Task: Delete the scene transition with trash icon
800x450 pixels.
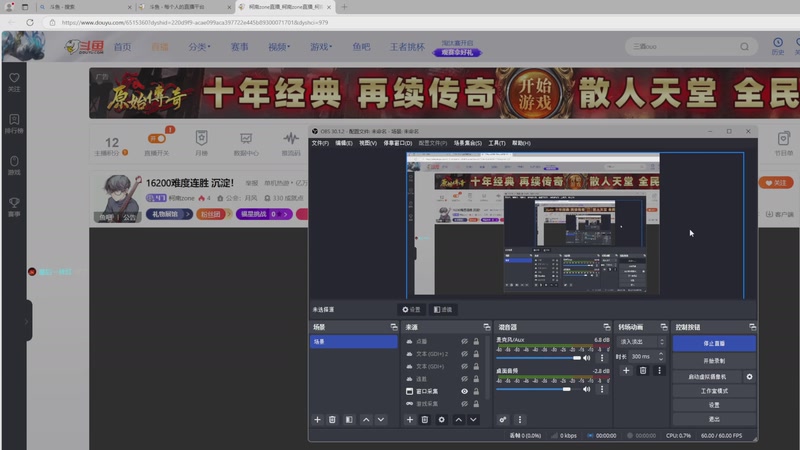Action: pos(643,370)
